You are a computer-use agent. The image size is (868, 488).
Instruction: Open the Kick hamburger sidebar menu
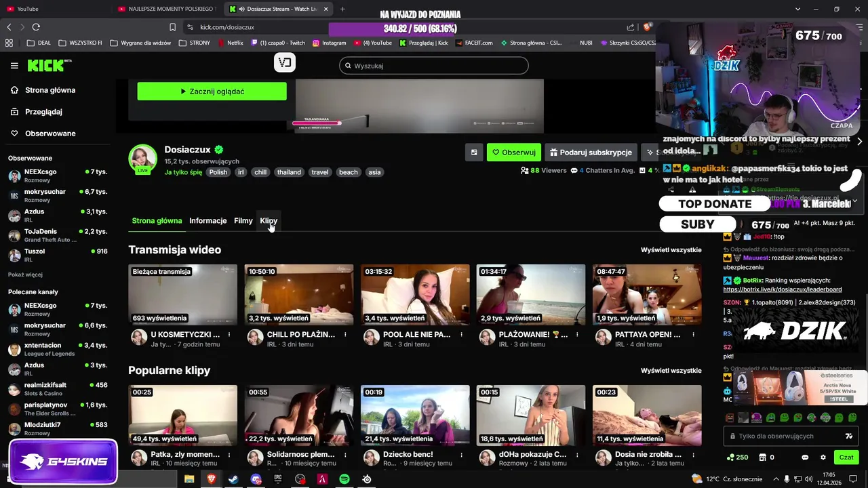click(14, 66)
